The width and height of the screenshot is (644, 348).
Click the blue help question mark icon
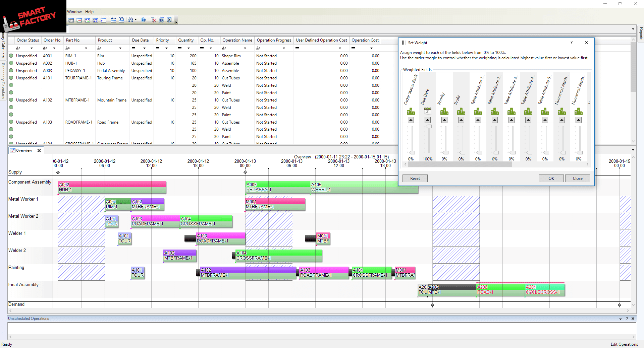click(x=143, y=20)
